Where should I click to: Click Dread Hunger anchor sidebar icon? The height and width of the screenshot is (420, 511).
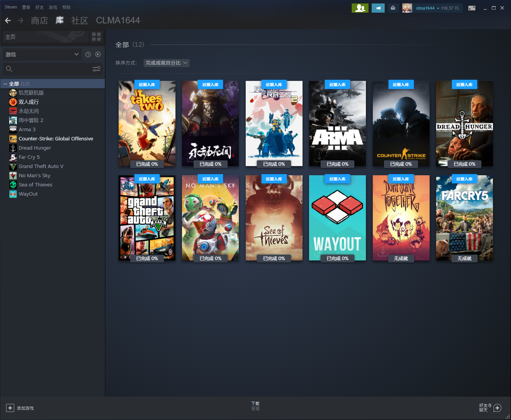pos(13,148)
